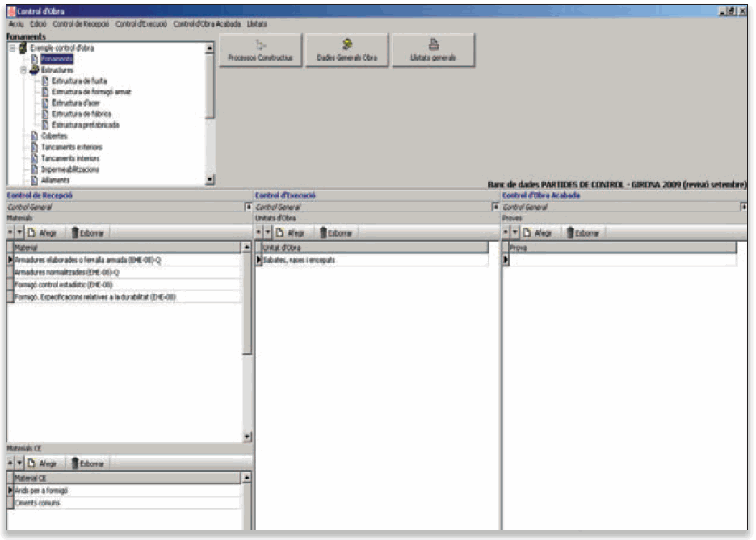Select Estructura de formigó armat tree item

90,92
